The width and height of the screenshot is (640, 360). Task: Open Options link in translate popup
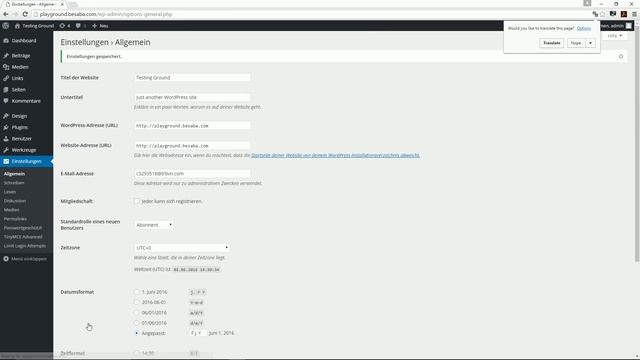tap(584, 28)
